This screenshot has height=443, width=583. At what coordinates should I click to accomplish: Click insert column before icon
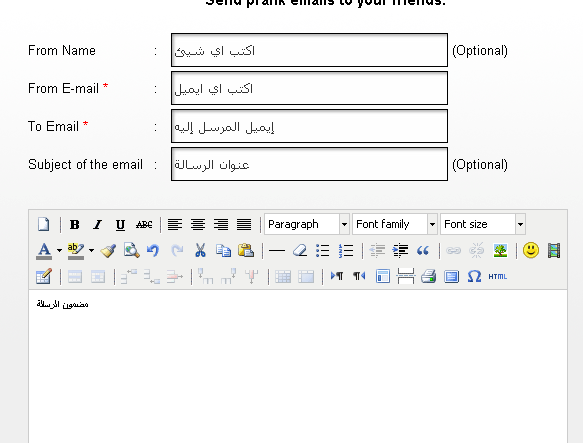205,276
